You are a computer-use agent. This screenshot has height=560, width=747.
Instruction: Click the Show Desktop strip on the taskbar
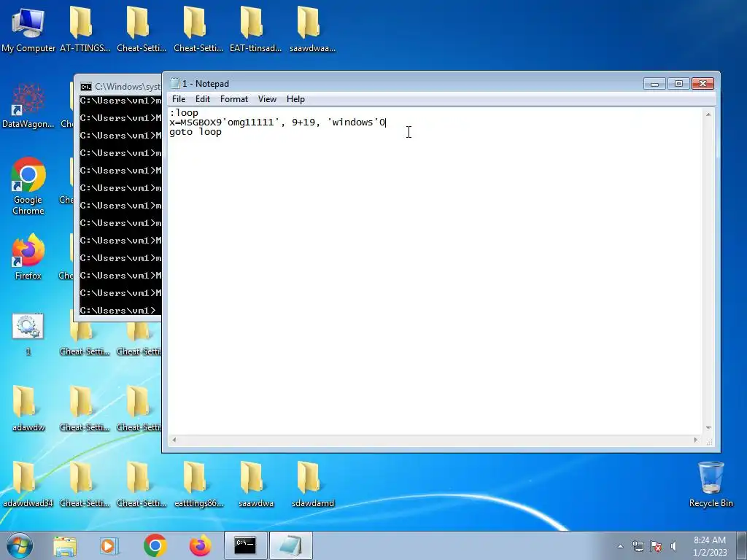click(742, 545)
